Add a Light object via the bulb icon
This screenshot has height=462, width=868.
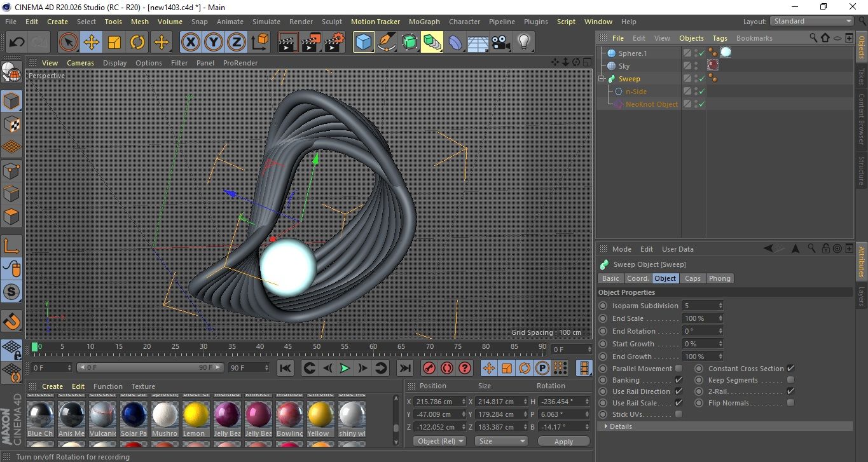point(523,43)
